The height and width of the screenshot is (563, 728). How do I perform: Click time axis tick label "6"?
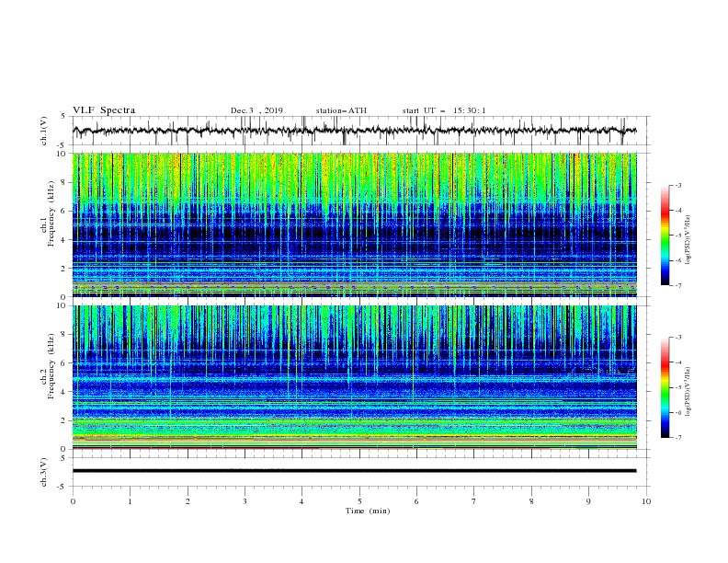coord(417,501)
